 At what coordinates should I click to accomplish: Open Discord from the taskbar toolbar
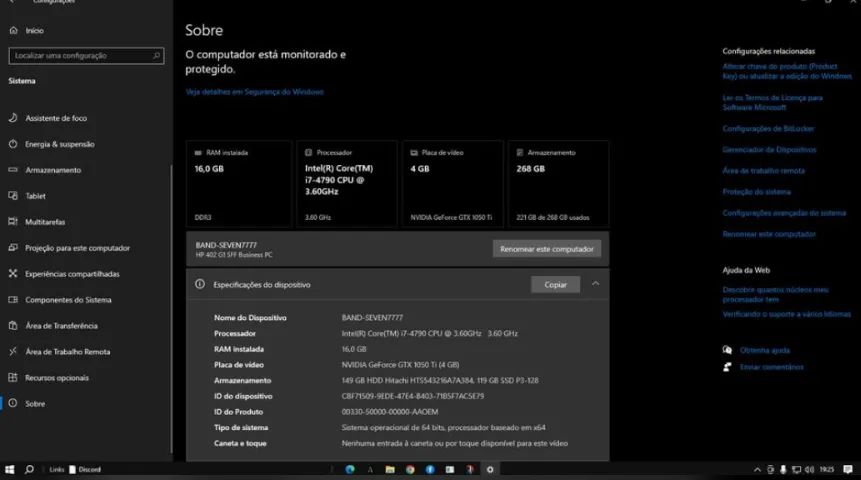coord(85,470)
